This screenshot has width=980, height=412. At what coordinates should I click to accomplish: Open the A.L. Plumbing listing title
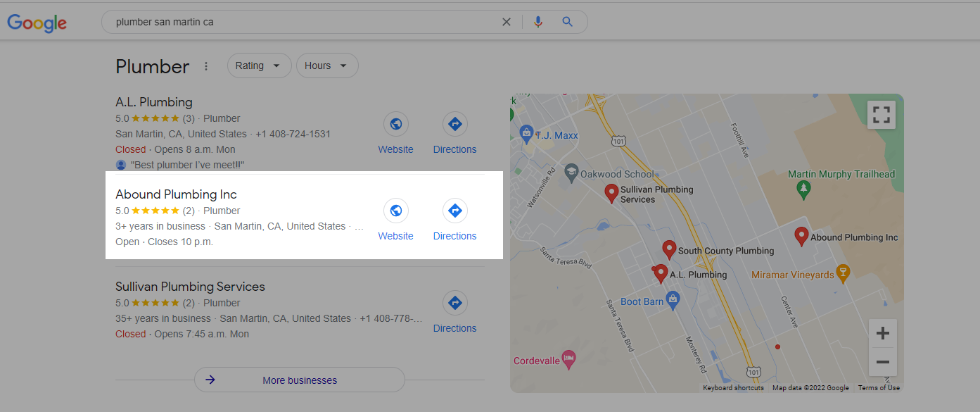[154, 102]
